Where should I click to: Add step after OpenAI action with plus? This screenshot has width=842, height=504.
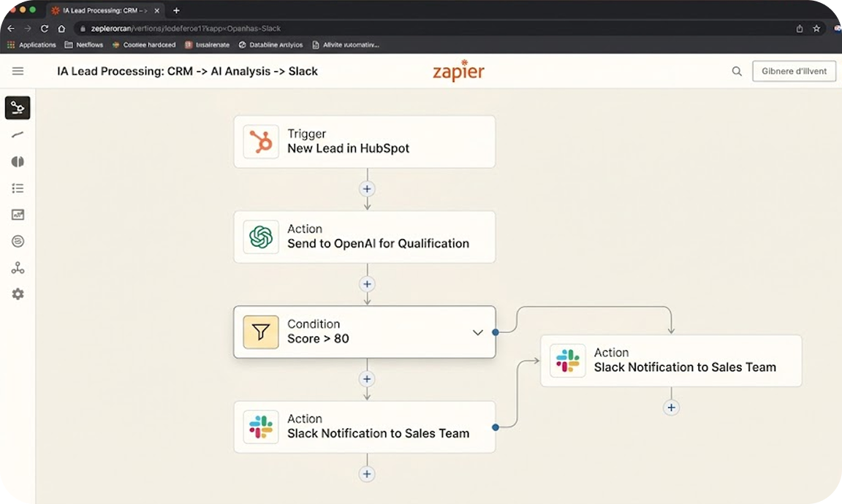[x=367, y=284]
